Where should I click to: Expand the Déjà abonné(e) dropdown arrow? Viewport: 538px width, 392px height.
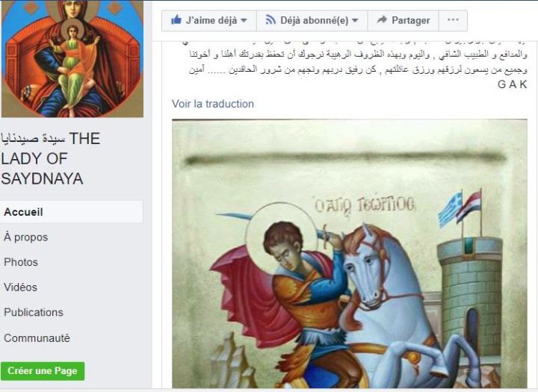pyautogui.click(x=355, y=21)
